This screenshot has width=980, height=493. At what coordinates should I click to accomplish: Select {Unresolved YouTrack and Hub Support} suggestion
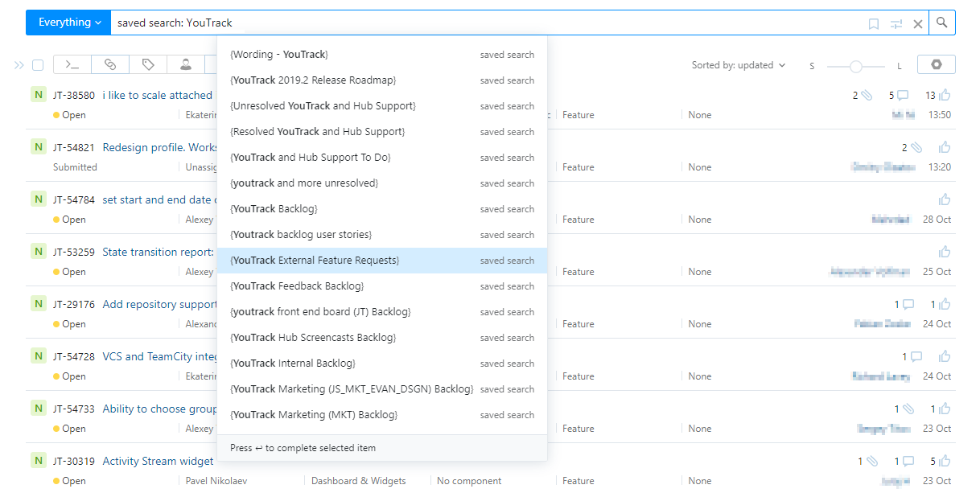[382, 106]
